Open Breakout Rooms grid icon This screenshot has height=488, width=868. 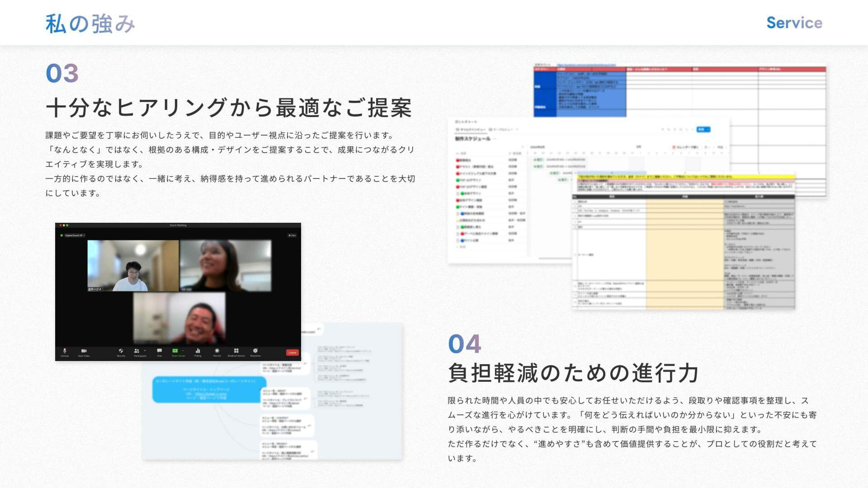coord(236,351)
